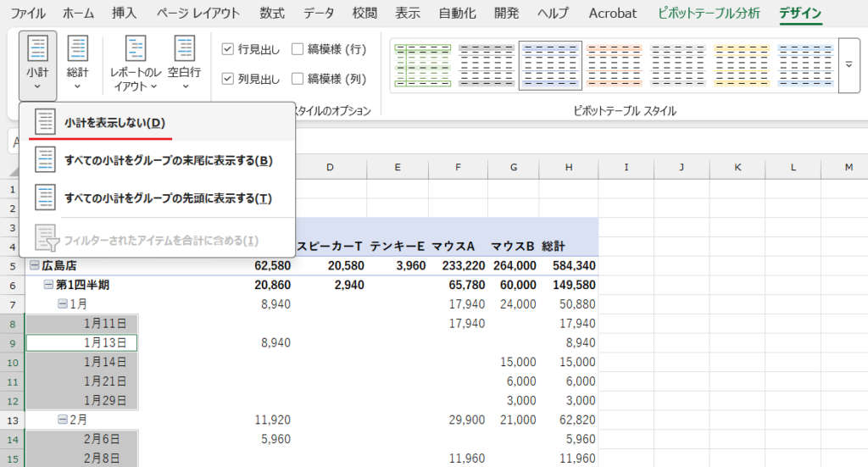
Task: Switch to the 開発 tab
Action: (x=507, y=14)
